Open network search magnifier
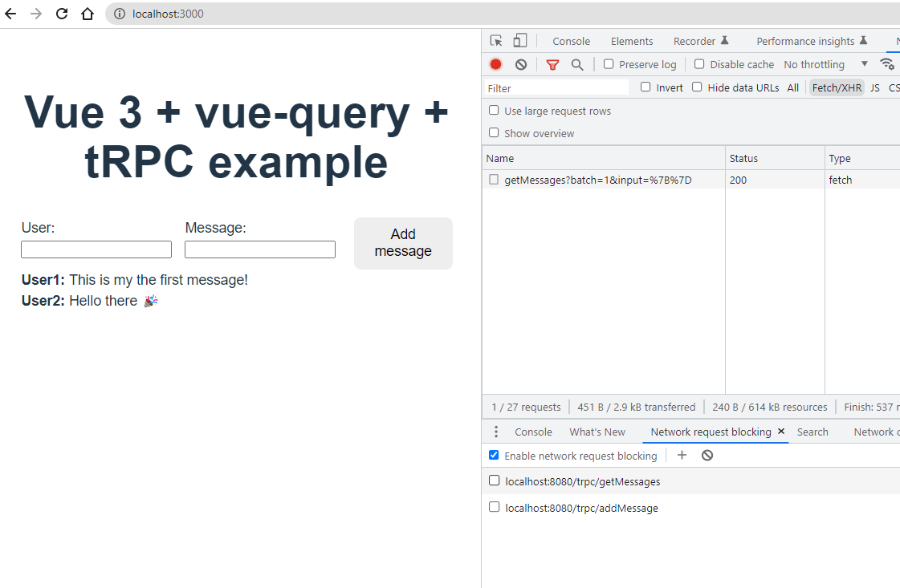This screenshot has height=588, width=900. click(x=577, y=64)
